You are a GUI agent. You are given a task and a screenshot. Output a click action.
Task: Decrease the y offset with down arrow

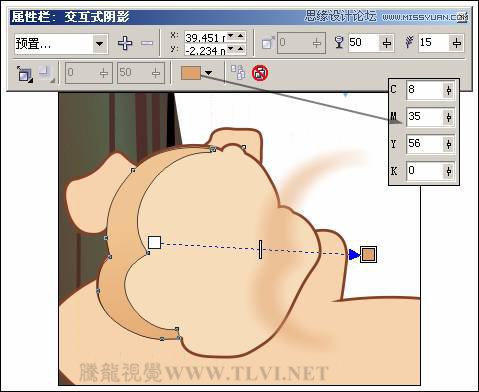coord(231,49)
